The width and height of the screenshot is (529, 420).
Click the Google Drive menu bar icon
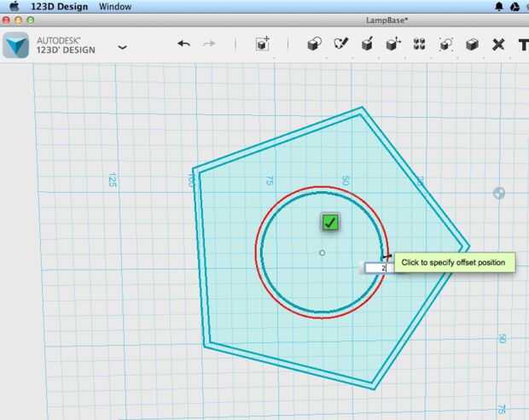pos(514,7)
